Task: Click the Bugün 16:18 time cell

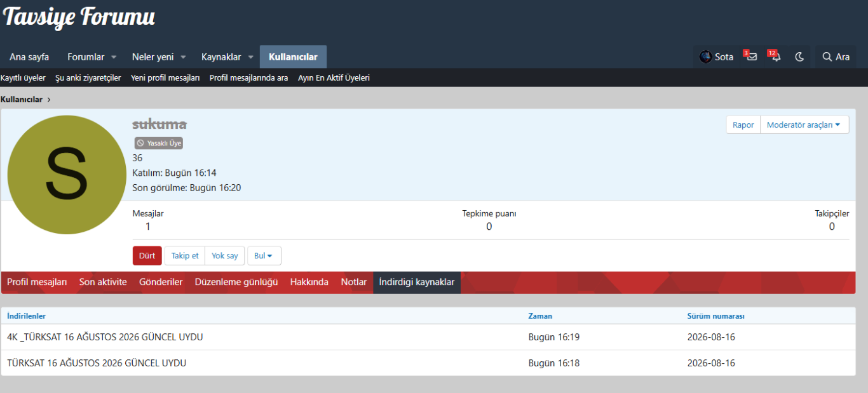Action: (554, 363)
